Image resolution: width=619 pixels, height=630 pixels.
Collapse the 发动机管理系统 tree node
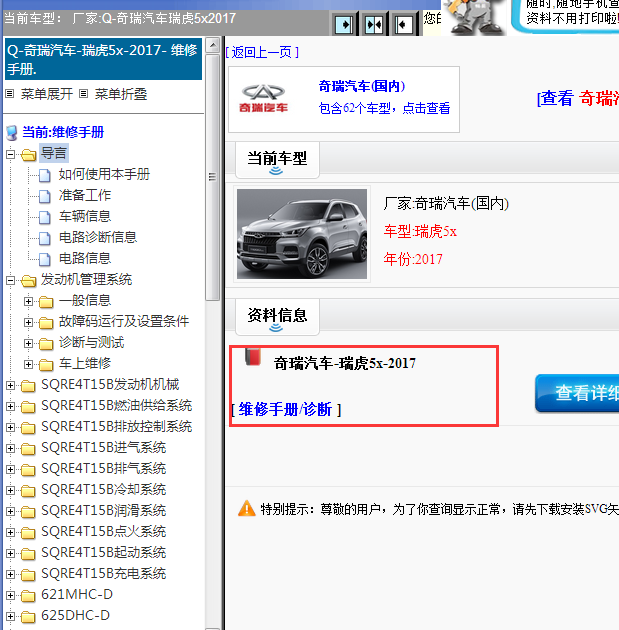click(10, 280)
